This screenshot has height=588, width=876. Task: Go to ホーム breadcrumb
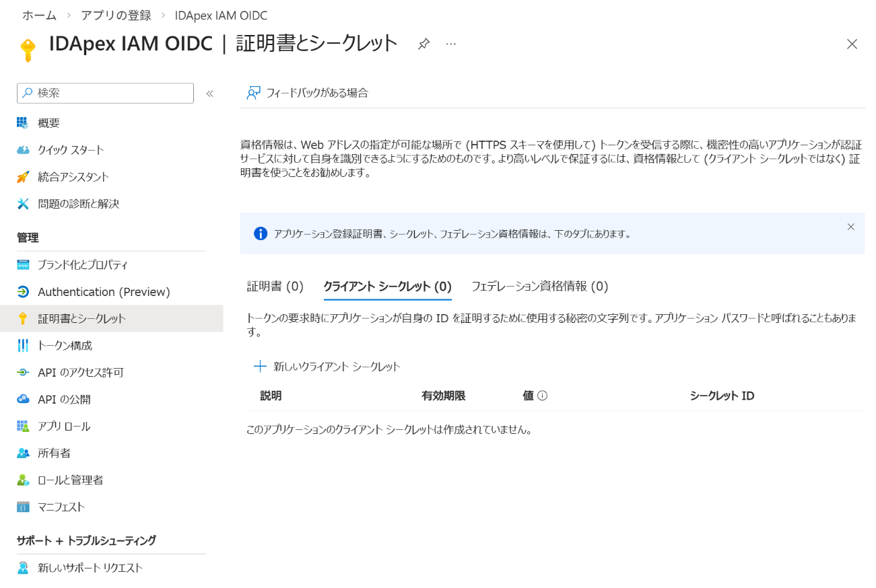tap(40, 15)
